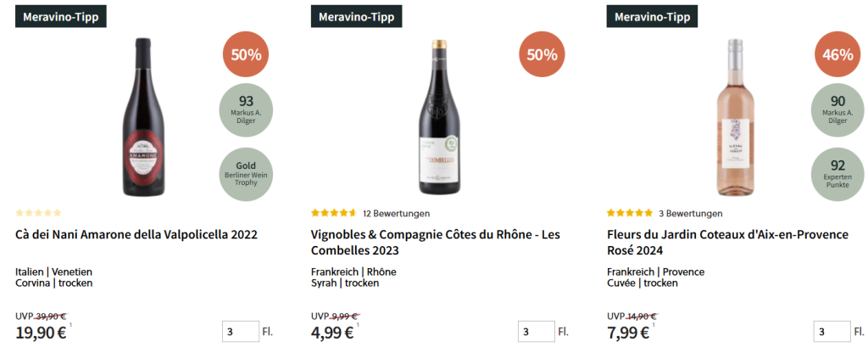Click the 90 Markus A. Dilger rating badge
This screenshot has width=868, height=347.
pyautogui.click(x=837, y=109)
